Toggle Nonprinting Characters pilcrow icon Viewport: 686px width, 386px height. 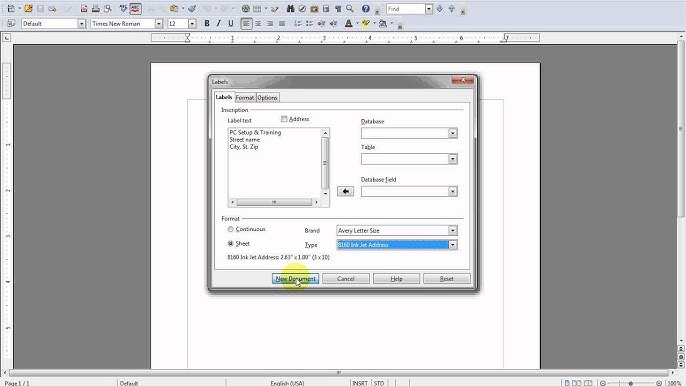[x=338, y=8]
